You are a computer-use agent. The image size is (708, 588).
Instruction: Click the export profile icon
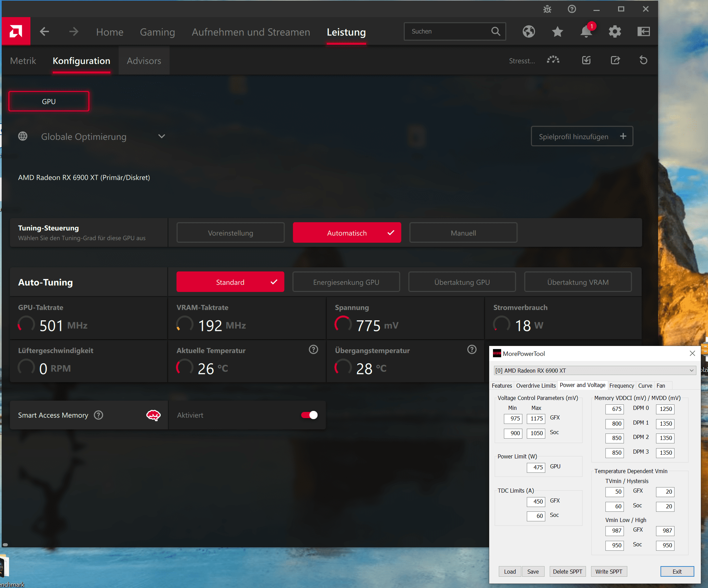click(x=615, y=60)
